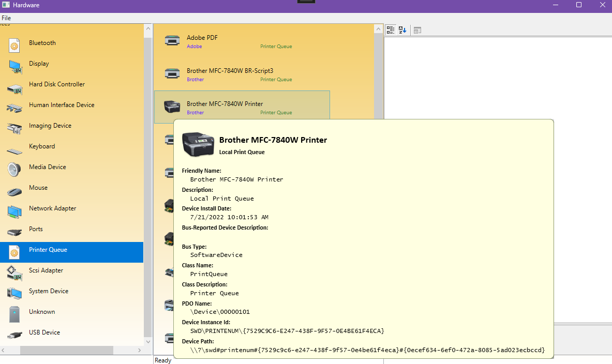The height and width of the screenshot is (364, 612).
Task: Click the Adobe PDF printer icon
Action: [x=172, y=40]
